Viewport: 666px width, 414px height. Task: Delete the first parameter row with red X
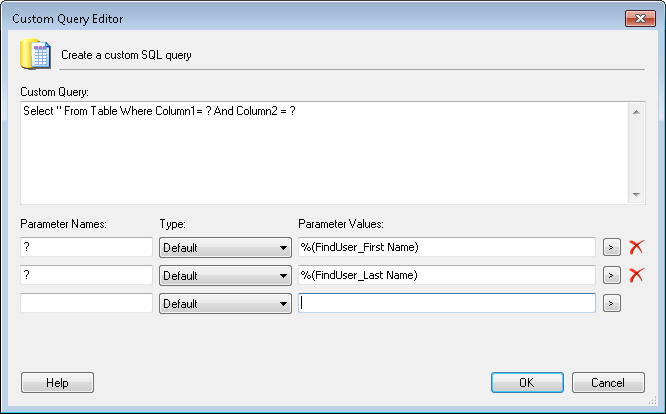pyautogui.click(x=636, y=247)
